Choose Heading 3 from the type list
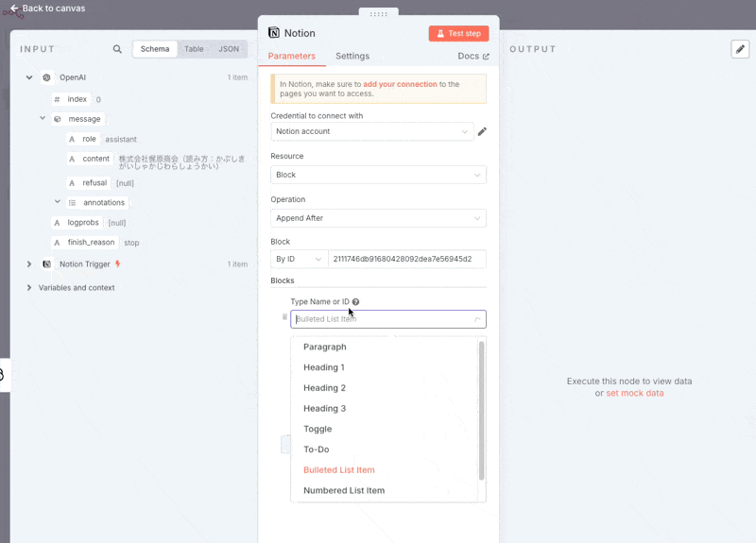The image size is (756, 543). [384, 409]
